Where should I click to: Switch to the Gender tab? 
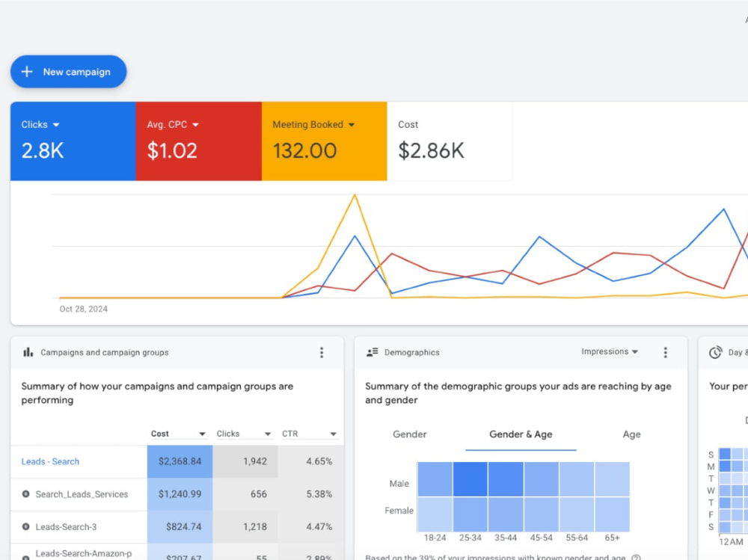coord(410,434)
